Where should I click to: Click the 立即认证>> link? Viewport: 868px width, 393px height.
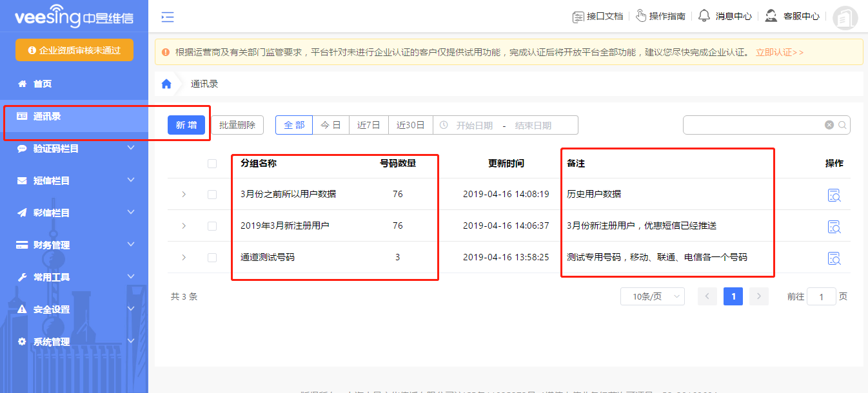point(780,52)
